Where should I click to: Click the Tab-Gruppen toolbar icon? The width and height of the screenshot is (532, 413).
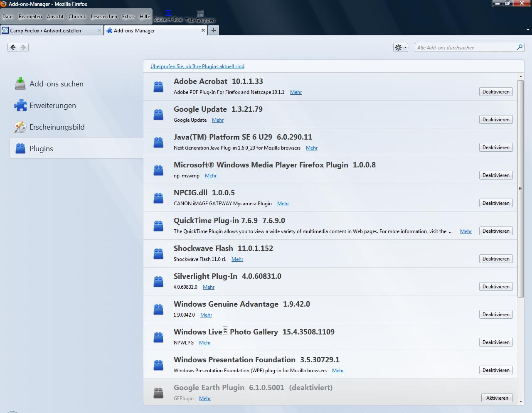(x=200, y=14)
